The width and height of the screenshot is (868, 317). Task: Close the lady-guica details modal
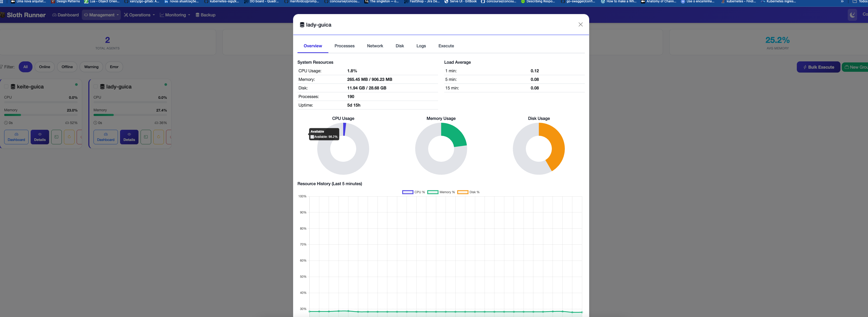click(x=580, y=25)
